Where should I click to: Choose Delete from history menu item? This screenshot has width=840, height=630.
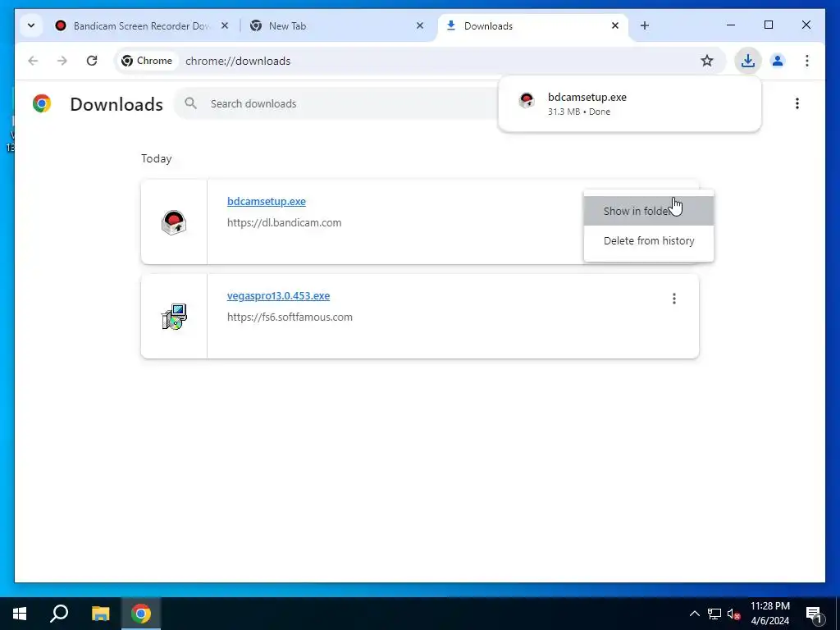648,241
